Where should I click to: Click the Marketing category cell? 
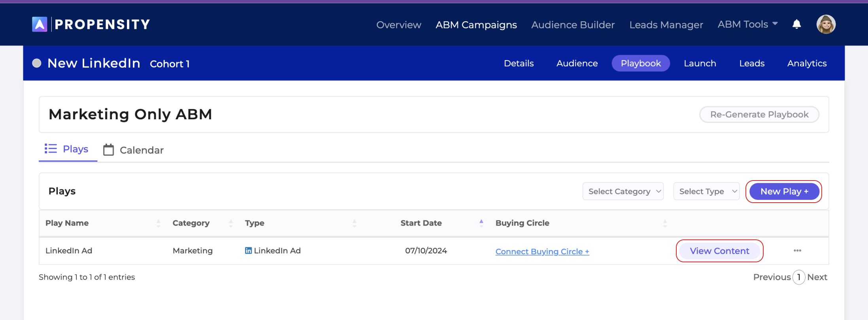(x=192, y=250)
